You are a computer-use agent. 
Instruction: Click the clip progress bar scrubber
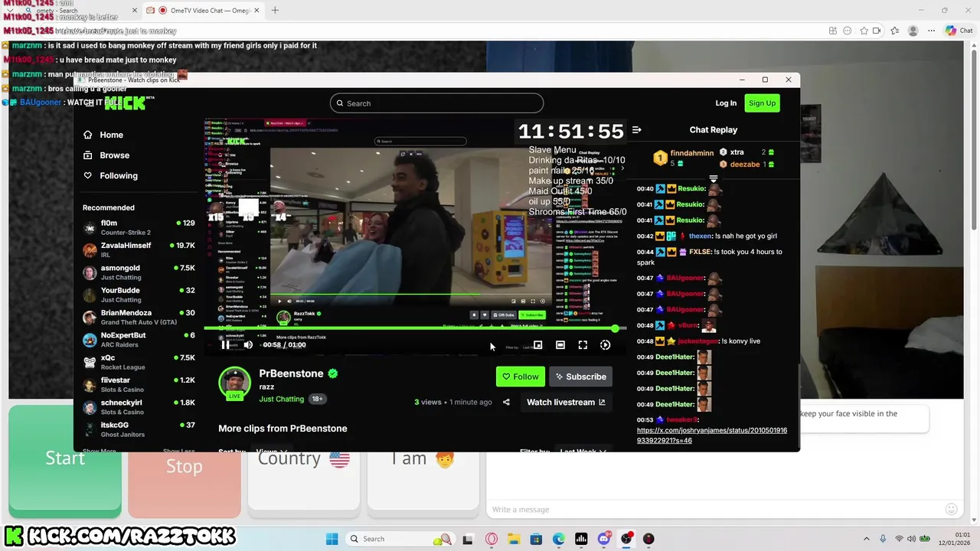point(615,328)
